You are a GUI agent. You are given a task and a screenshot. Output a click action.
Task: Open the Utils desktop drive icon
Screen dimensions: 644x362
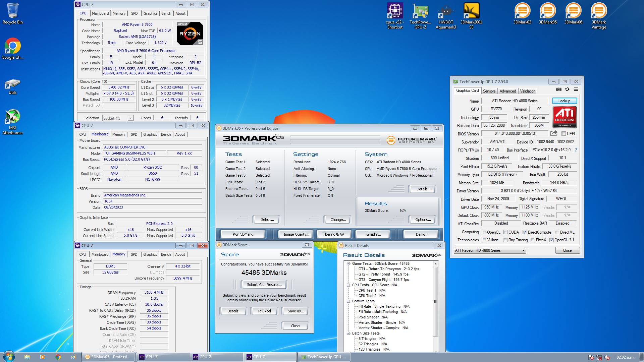13,86
